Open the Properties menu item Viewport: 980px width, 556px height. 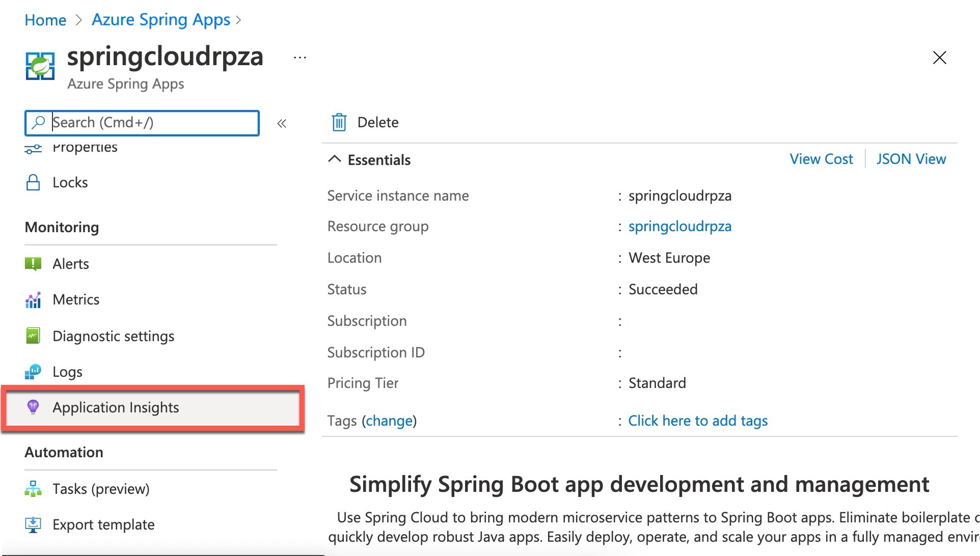click(x=85, y=148)
